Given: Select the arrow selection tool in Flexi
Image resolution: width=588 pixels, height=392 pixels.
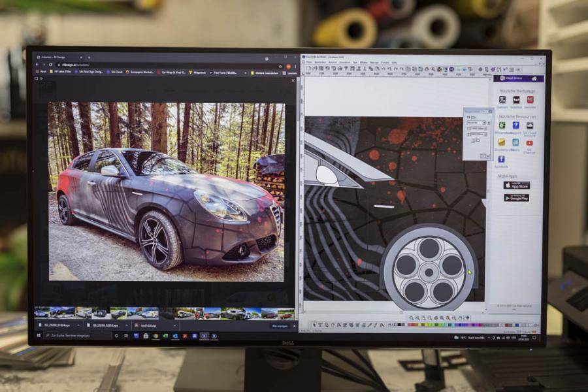Looking at the screenshot, I should (x=314, y=325).
